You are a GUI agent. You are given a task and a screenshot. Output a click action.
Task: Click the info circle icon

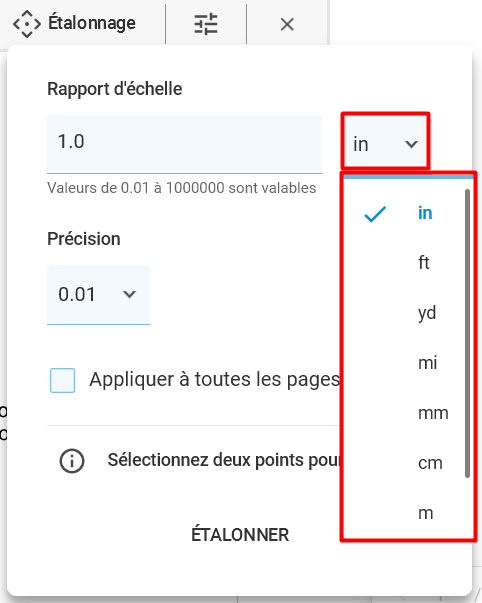(x=72, y=460)
